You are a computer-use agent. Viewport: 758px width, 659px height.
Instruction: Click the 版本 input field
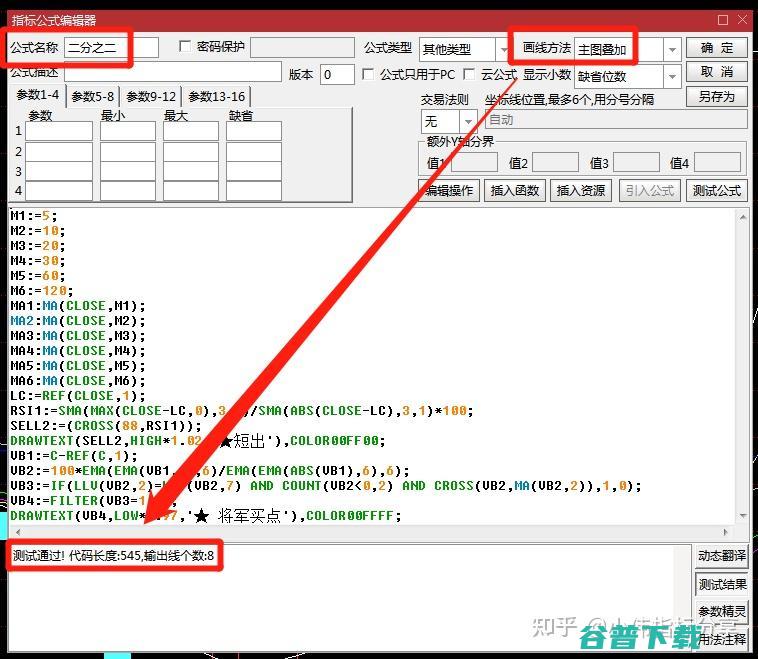click(337, 74)
